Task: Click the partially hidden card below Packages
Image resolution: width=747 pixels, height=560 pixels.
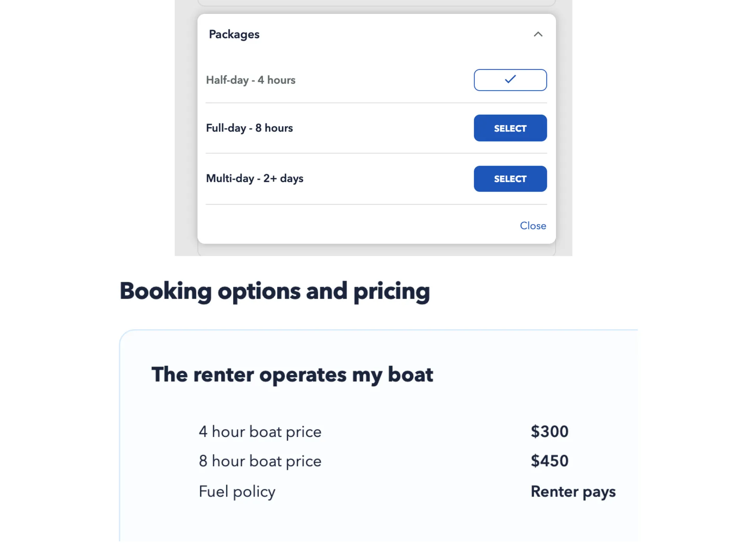Action: [377, 250]
